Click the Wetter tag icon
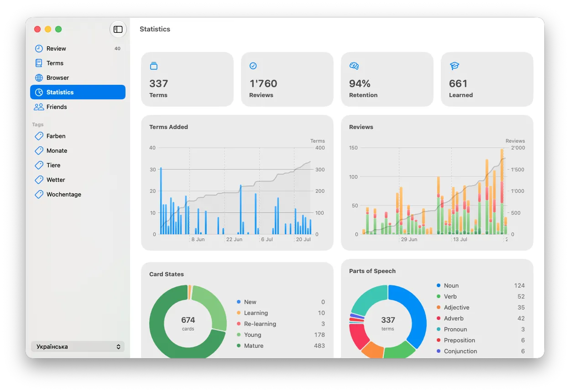The image size is (570, 392). click(39, 180)
